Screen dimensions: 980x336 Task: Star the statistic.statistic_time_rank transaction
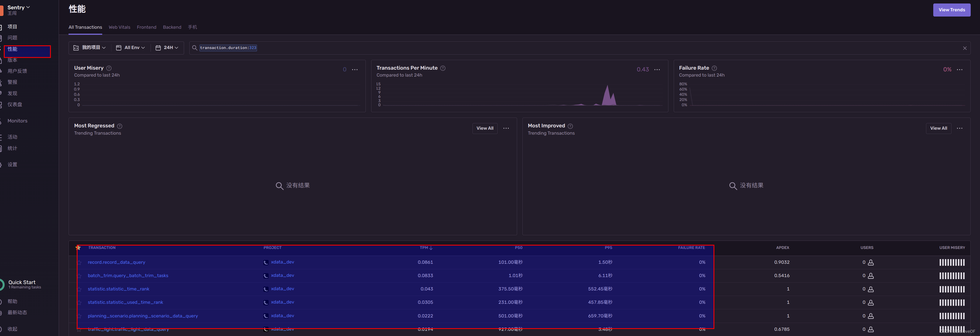pos(79,289)
